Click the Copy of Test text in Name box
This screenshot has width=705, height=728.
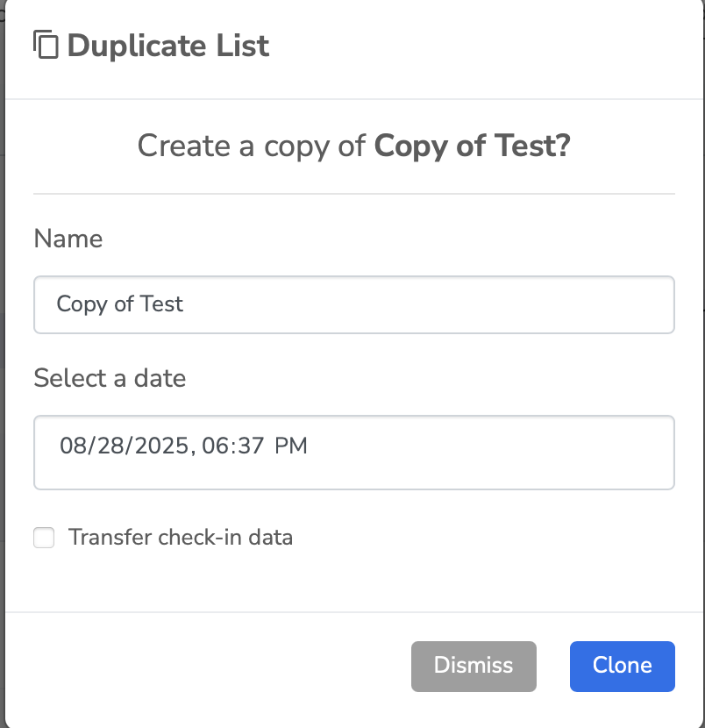pyautogui.click(x=120, y=304)
